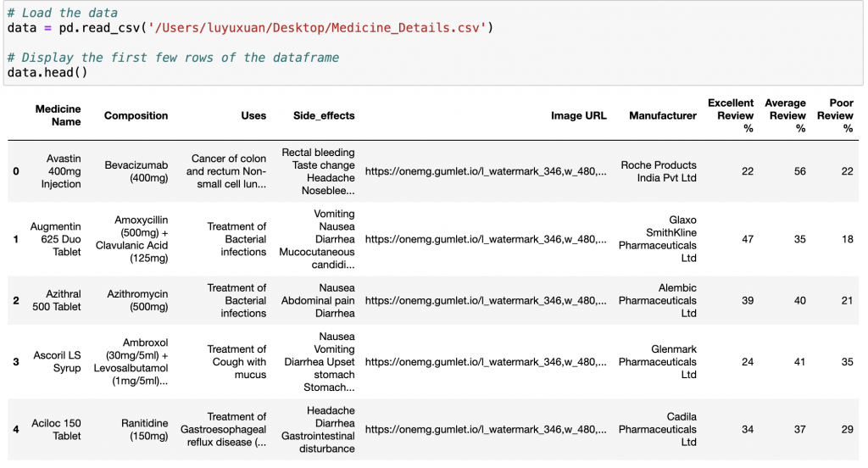Click the Image URL column header

click(x=578, y=115)
